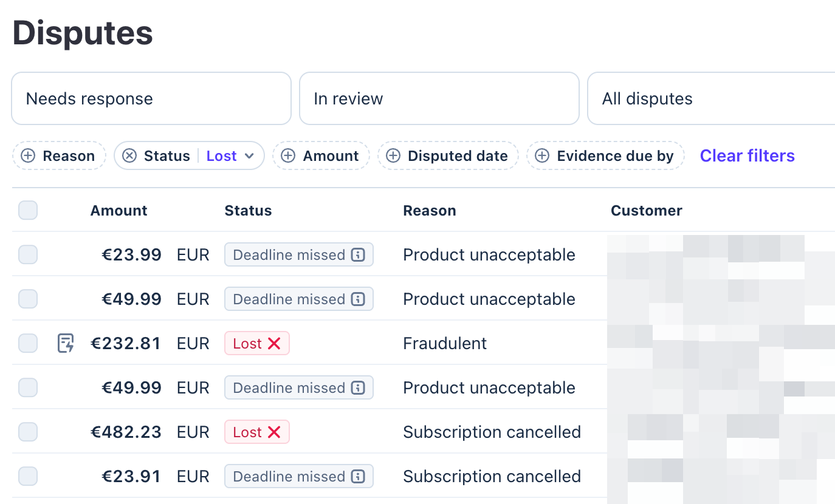Image resolution: width=835 pixels, height=504 pixels.
Task: Switch to the In review tab
Action: [x=439, y=99]
